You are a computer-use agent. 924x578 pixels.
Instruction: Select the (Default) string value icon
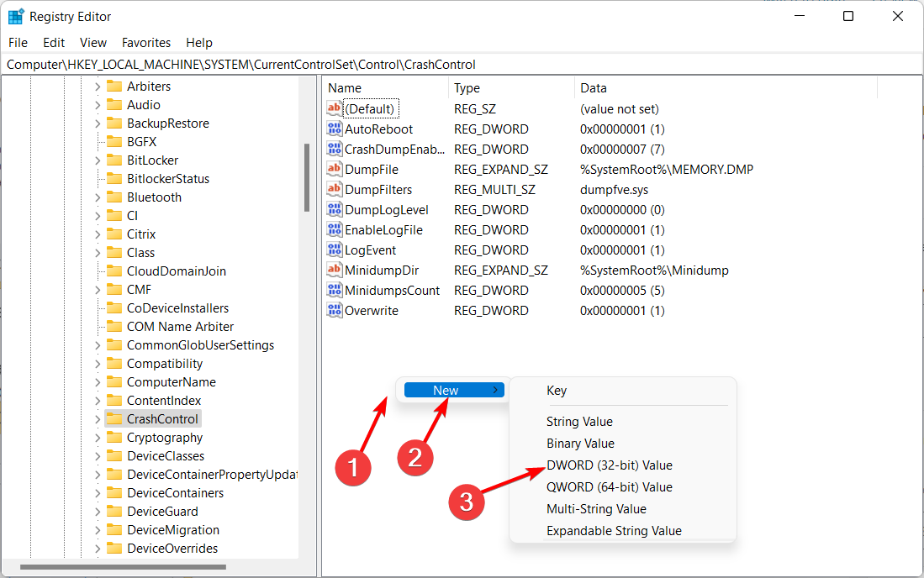tap(334, 108)
